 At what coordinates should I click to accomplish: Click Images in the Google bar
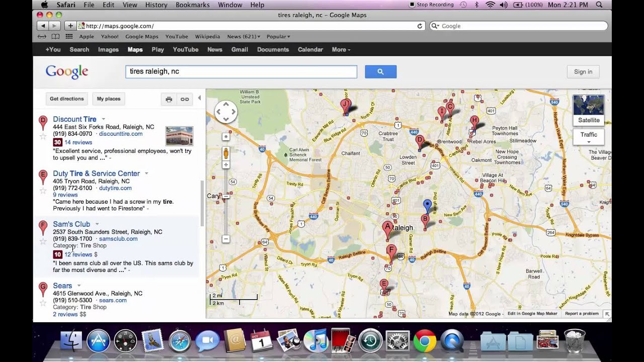[108, 49]
